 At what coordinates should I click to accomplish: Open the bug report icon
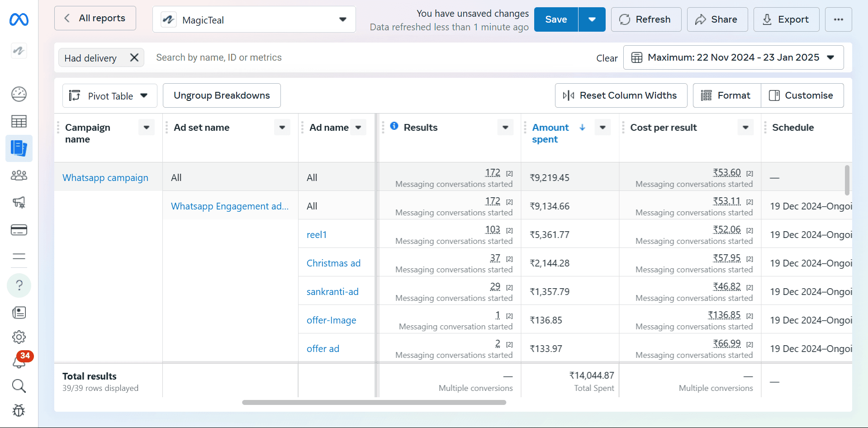point(19,410)
